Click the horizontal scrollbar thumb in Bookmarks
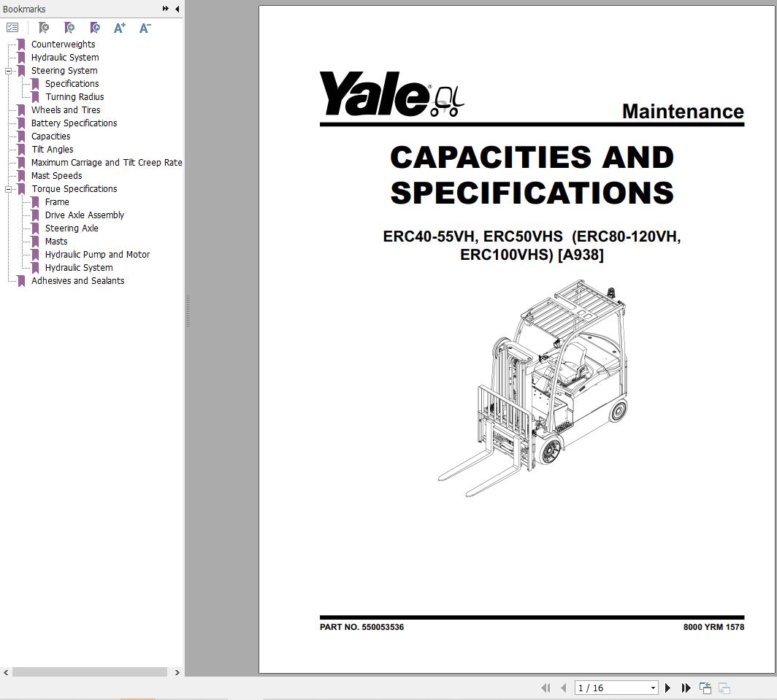Image resolution: width=777 pixels, height=700 pixels. tap(90, 672)
